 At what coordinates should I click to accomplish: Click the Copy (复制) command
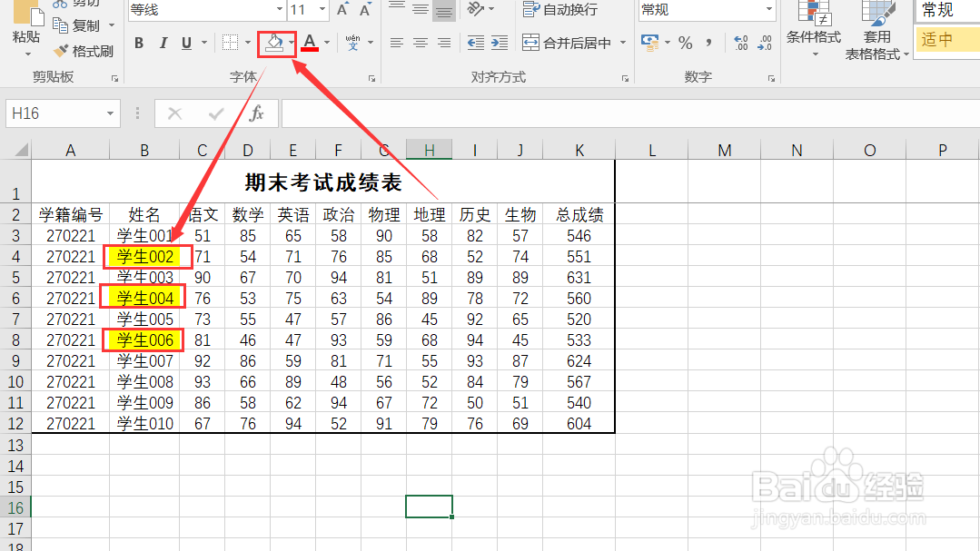pos(83,25)
